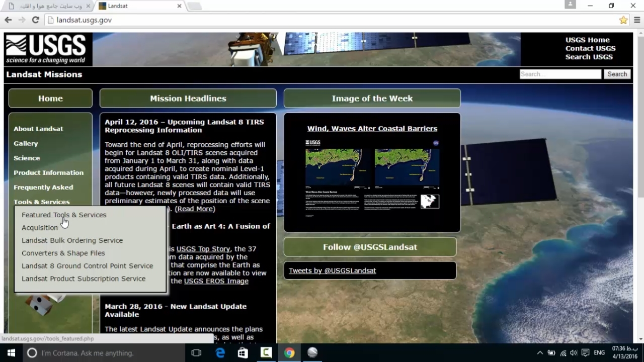The height and width of the screenshot is (362, 644).
Task: Open the Read More link
Action: 195,209
